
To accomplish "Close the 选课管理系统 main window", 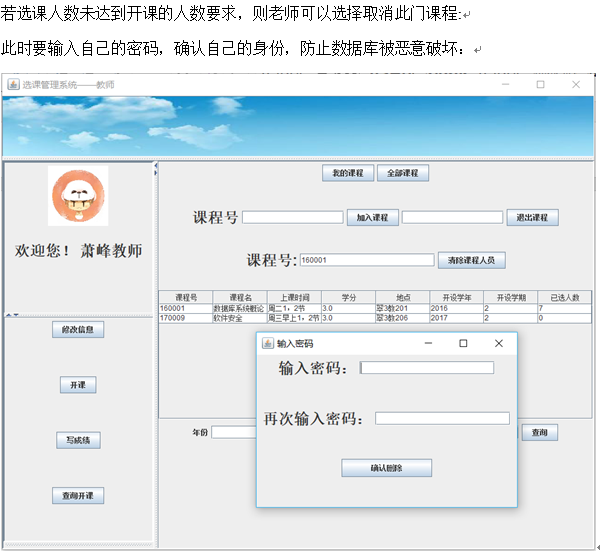I will [x=576, y=85].
